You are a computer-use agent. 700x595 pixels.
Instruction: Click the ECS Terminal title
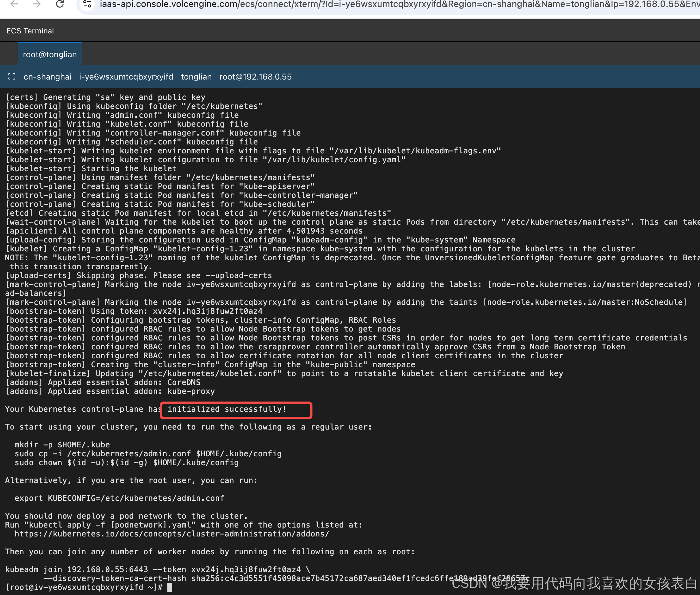[30, 31]
